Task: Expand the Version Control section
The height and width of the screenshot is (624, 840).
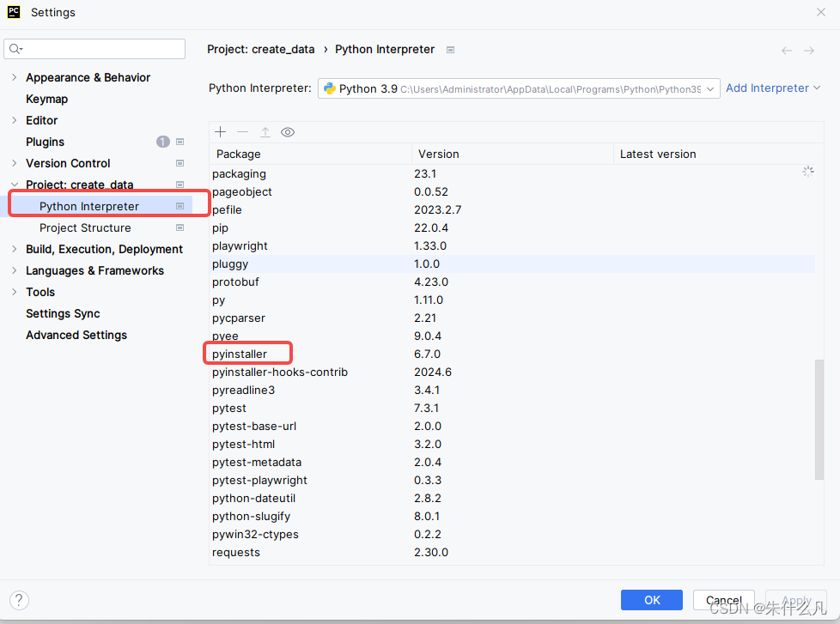Action: click(x=15, y=163)
